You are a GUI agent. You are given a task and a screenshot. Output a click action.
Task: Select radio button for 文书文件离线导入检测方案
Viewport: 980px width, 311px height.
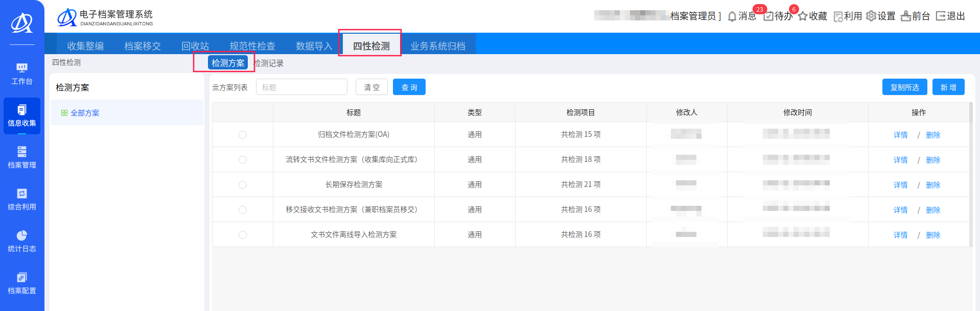[x=243, y=235]
